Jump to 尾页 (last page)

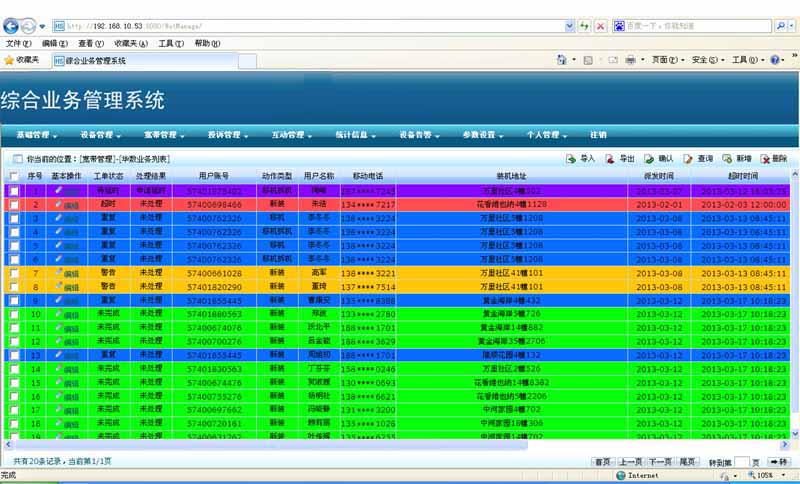[688, 462]
